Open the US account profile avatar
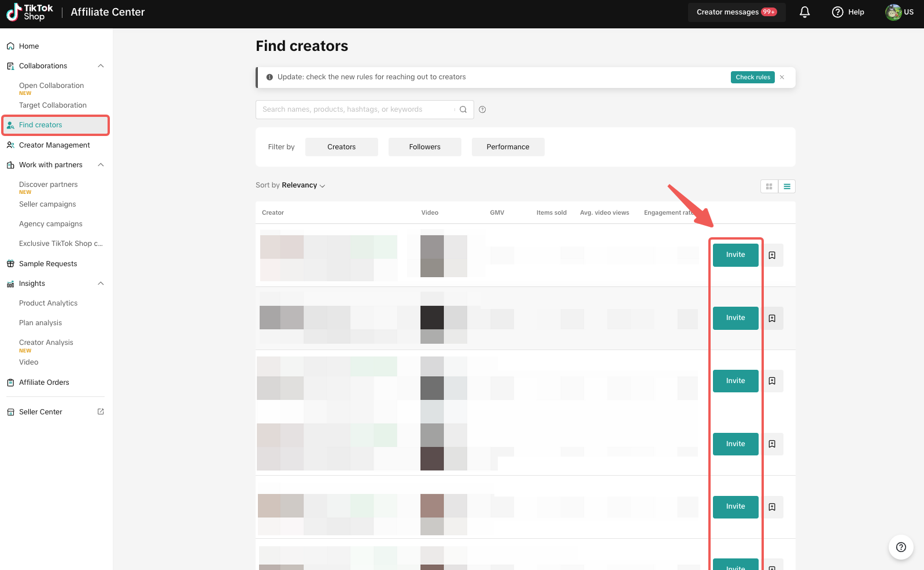This screenshot has width=924, height=570. pos(893,12)
